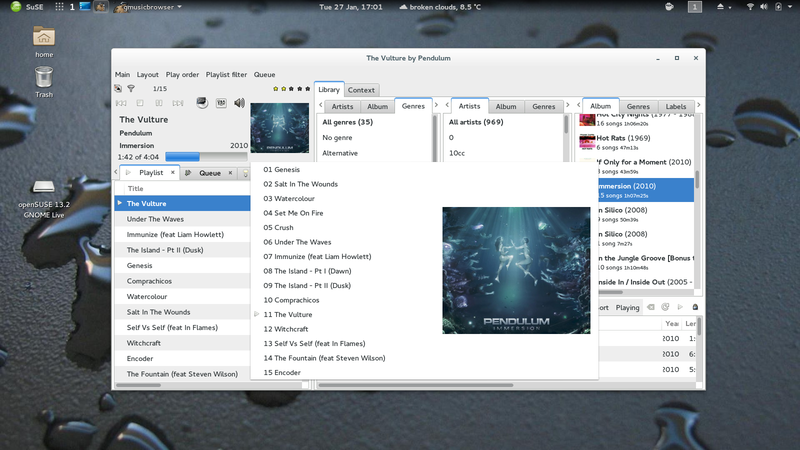The width and height of the screenshot is (800, 450).
Task: Click the eject icon in the top panel
Action: point(720,7)
